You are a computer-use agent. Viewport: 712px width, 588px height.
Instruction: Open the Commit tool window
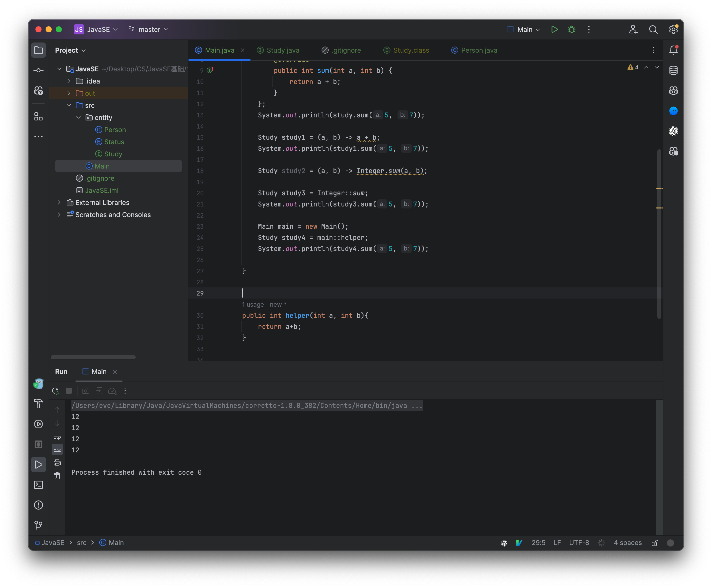(x=39, y=70)
